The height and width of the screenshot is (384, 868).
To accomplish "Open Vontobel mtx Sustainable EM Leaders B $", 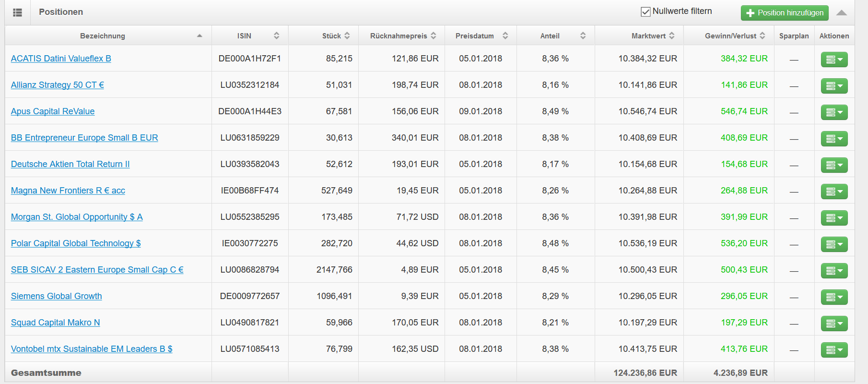I will pyautogui.click(x=92, y=349).
